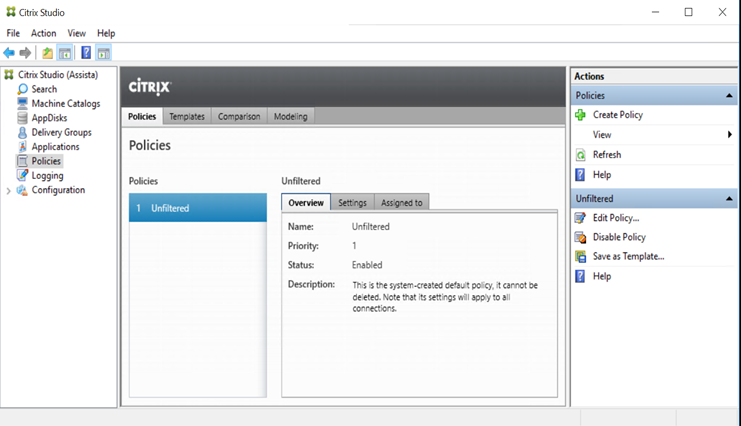Expand the Configuration tree node
The image size is (741, 426).
click(x=8, y=191)
